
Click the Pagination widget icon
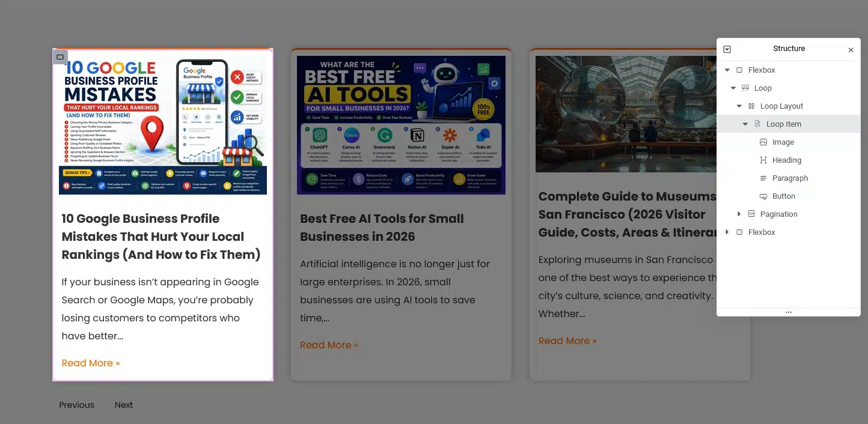click(x=751, y=214)
